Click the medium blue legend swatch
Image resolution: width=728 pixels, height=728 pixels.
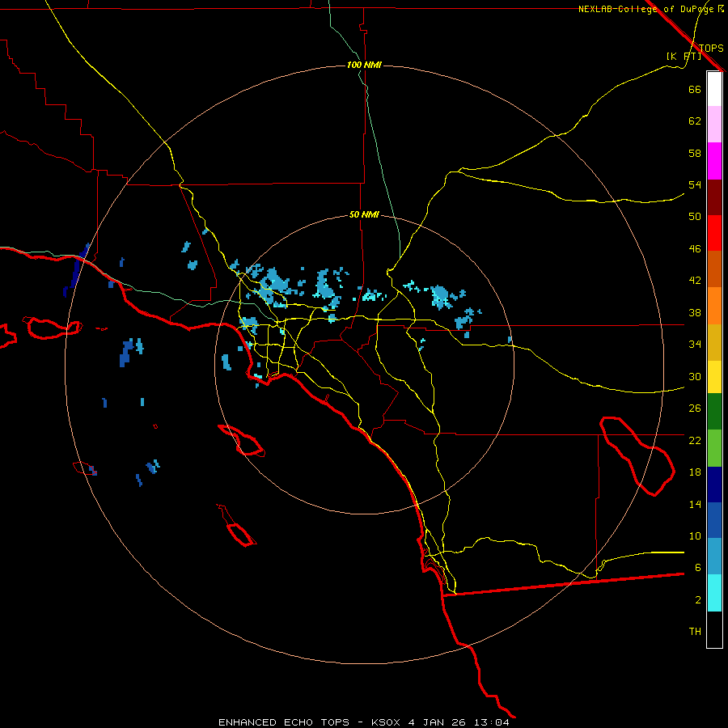click(714, 520)
